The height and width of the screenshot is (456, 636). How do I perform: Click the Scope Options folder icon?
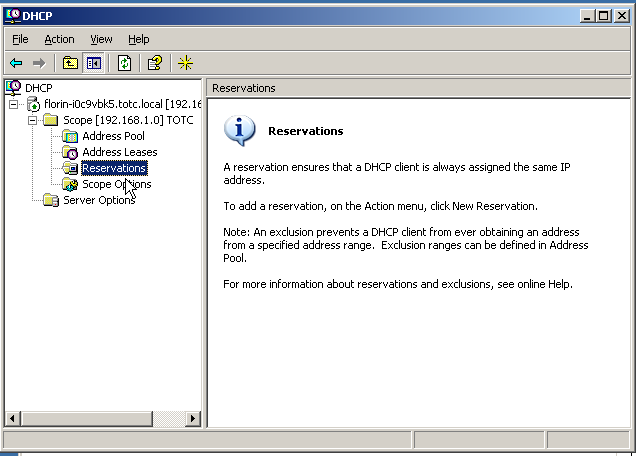coord(70,184)
